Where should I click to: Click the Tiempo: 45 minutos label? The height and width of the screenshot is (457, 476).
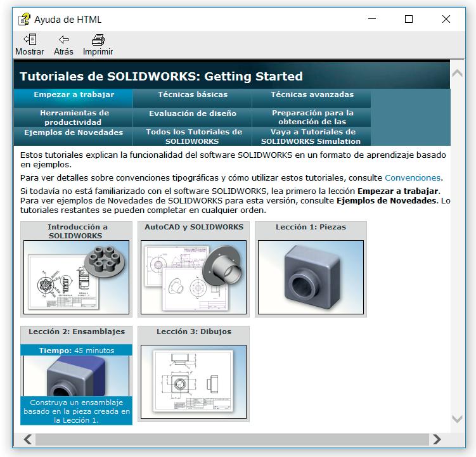[x=77, y=351]
